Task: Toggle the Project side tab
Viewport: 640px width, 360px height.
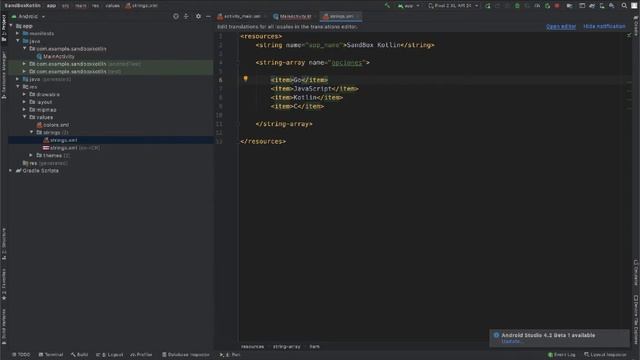Action: point(4,28)
